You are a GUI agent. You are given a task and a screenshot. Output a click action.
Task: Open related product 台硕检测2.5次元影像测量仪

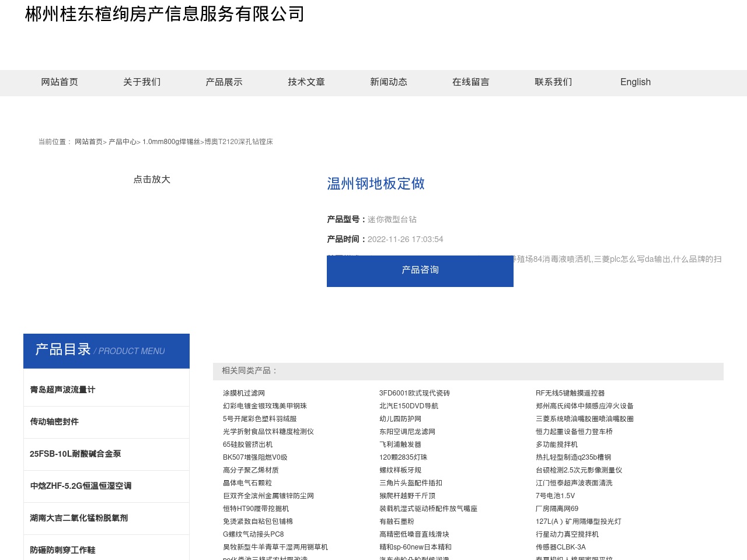579,470
